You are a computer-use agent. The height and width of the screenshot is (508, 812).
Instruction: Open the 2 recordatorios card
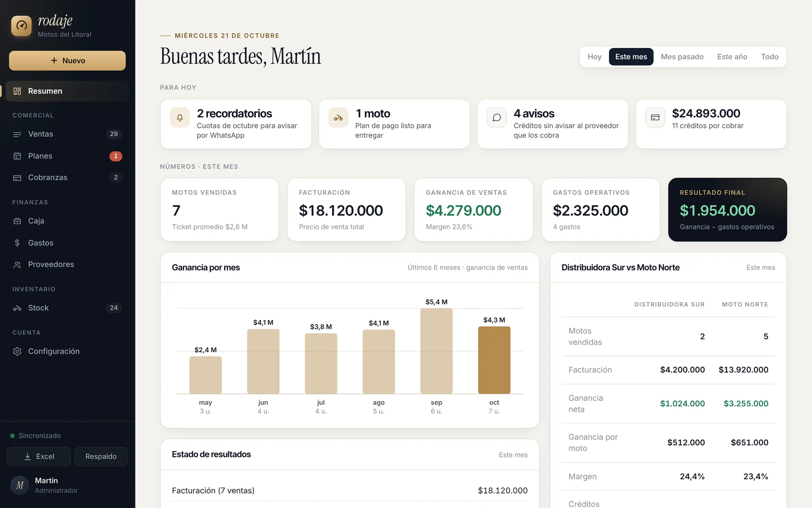[x=236, y=124]
